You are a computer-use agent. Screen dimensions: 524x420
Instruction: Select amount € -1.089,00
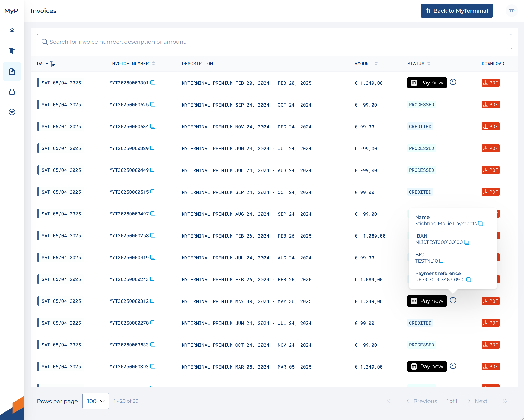pyautogui.click(x=370, y=236)
